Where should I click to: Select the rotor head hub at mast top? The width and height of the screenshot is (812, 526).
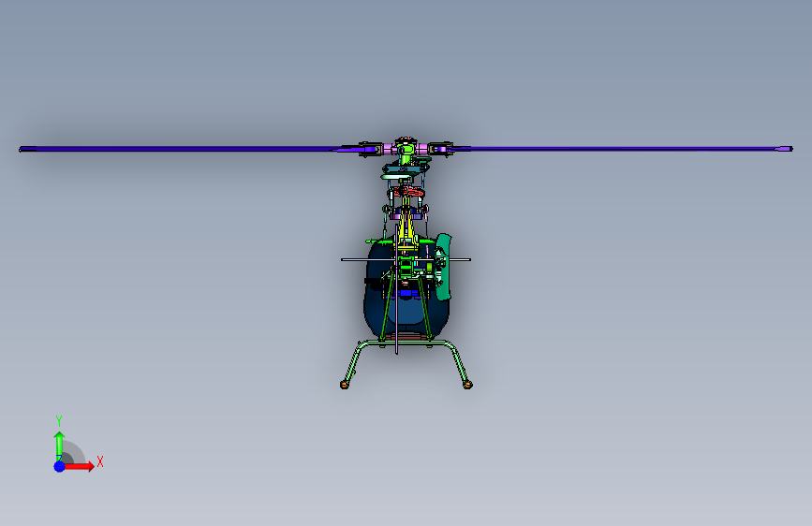tap(406, 147)
